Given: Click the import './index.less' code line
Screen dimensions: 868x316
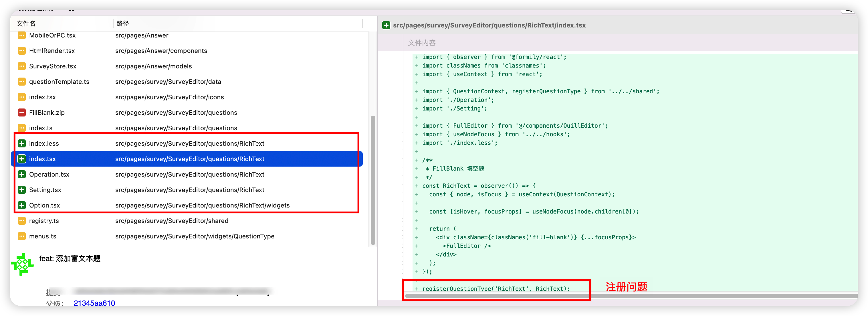Looking at the screenshot, I should (x=460, y=143).
